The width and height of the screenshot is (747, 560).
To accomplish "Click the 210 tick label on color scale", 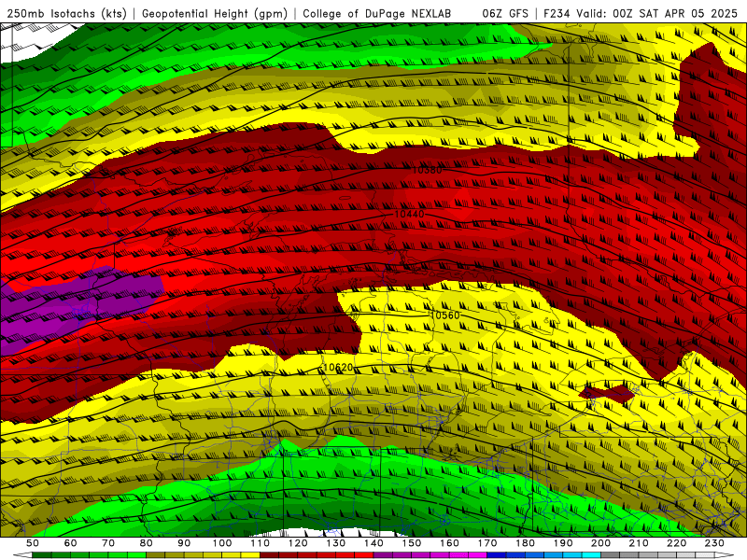I will coord(639,543).
